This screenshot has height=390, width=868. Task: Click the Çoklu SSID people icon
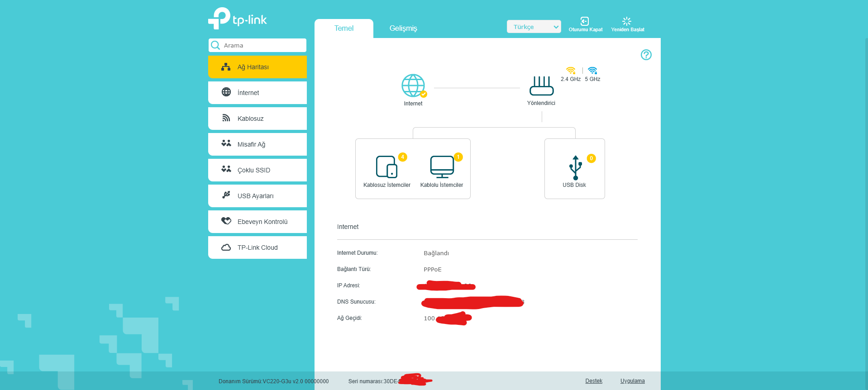point(226,169)
